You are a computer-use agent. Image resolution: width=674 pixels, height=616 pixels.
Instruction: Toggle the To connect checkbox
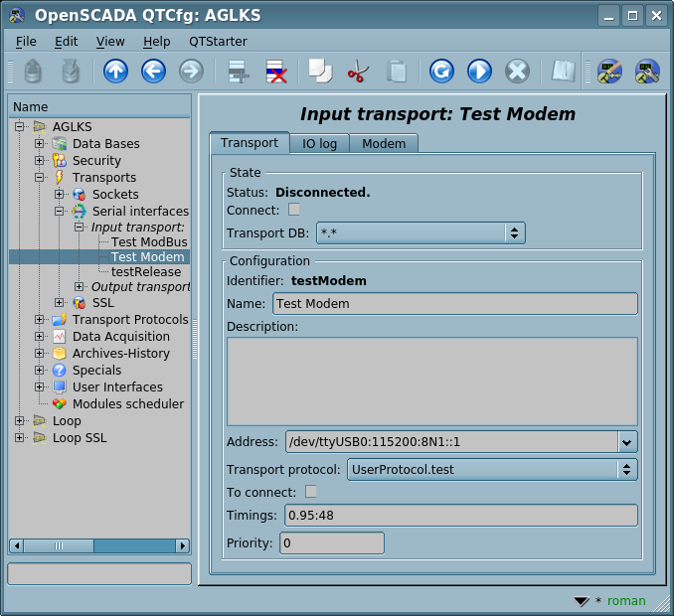click(x=311, y=492)
